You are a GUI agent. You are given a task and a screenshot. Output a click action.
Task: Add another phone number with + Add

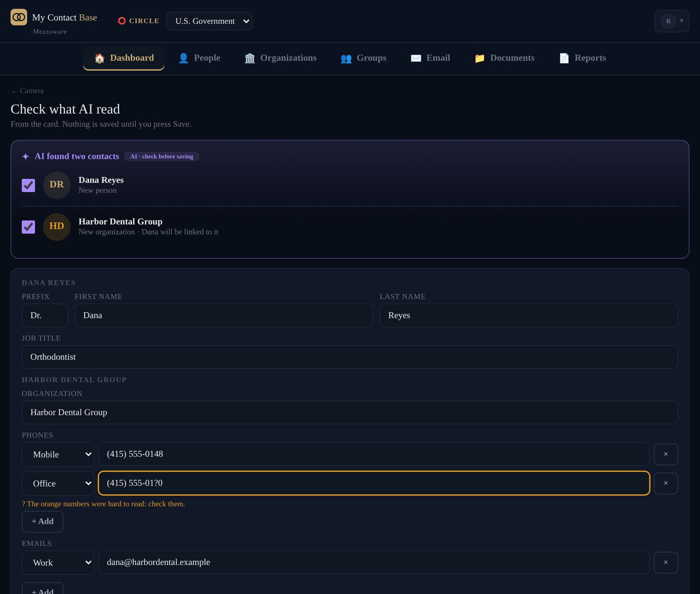tap(42, 521)
